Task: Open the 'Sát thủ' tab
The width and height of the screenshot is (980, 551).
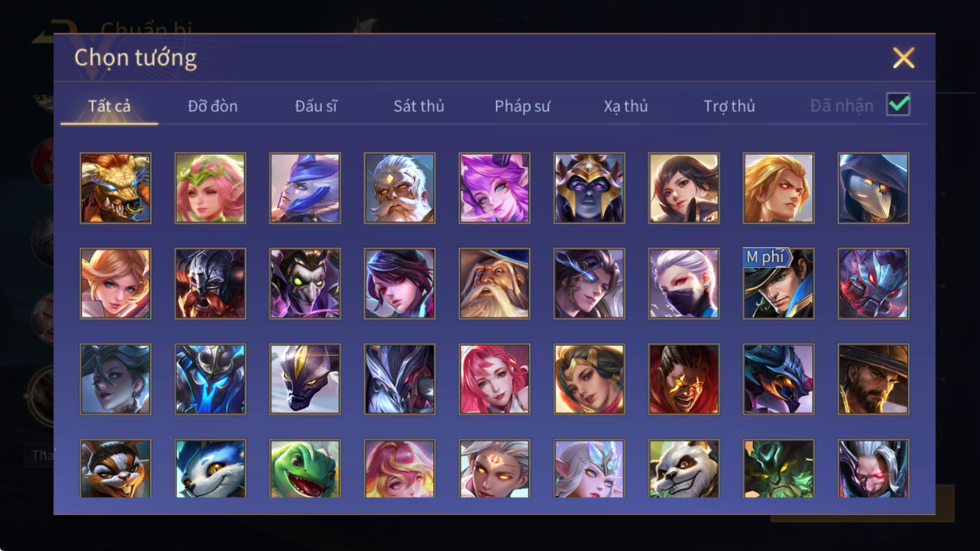Action: click(x=418, y=106)
